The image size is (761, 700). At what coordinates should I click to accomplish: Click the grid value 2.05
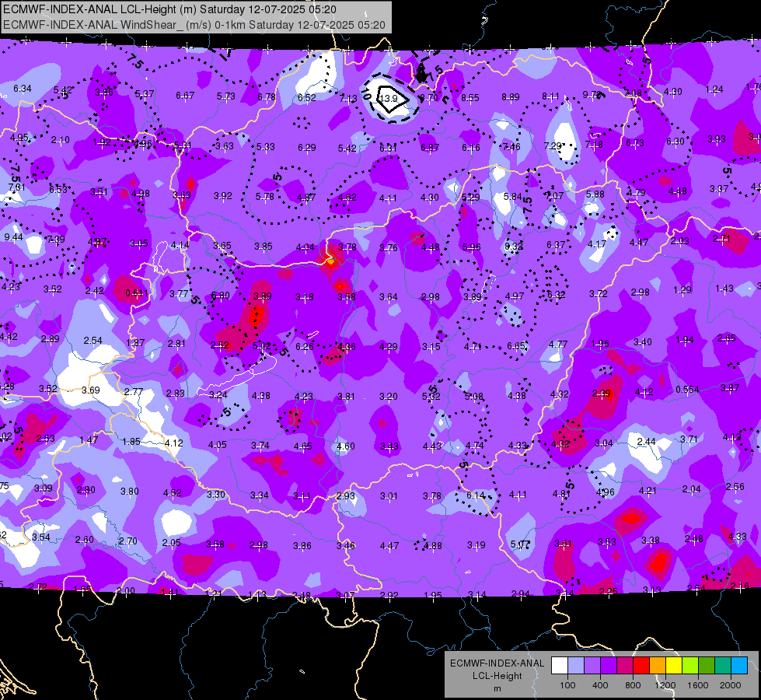[x=171, y=543]
